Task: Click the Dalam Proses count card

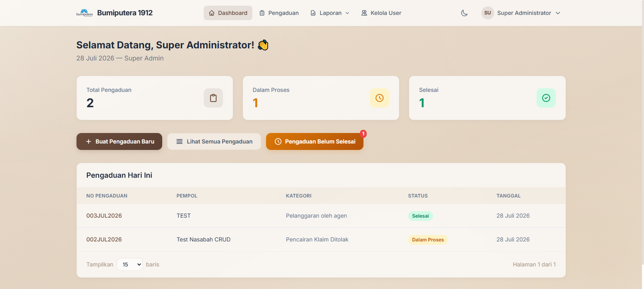Action: [x=321, y=98]
